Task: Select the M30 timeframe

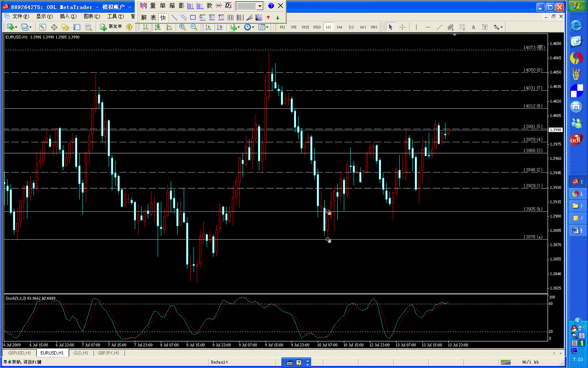Action: (317, 27)
